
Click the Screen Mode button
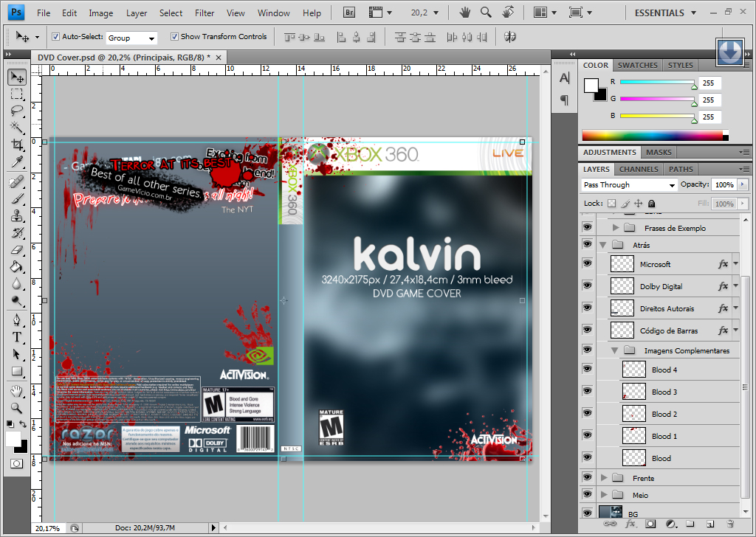coord(580,13)
